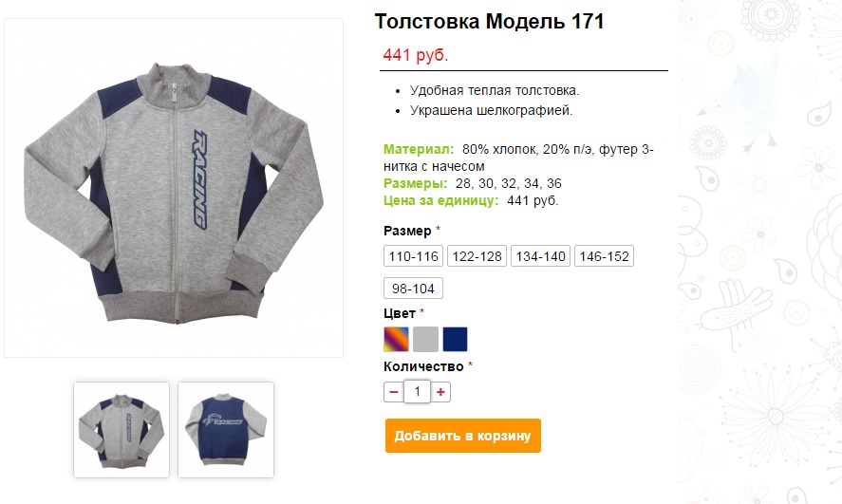Select size 110-116
The width and height of the screenshot is (842, 504).
tap(413, 256)
